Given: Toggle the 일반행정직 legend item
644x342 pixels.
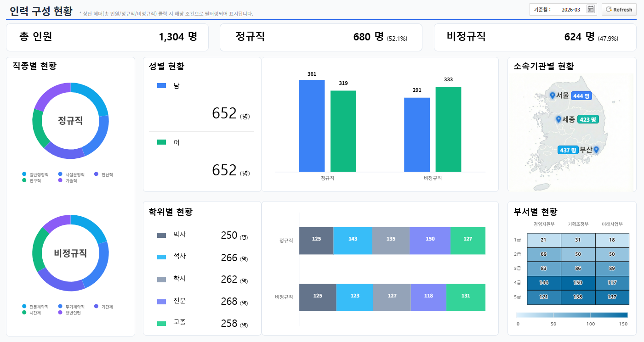Looking at the screenshot, I should pos(35,174).
